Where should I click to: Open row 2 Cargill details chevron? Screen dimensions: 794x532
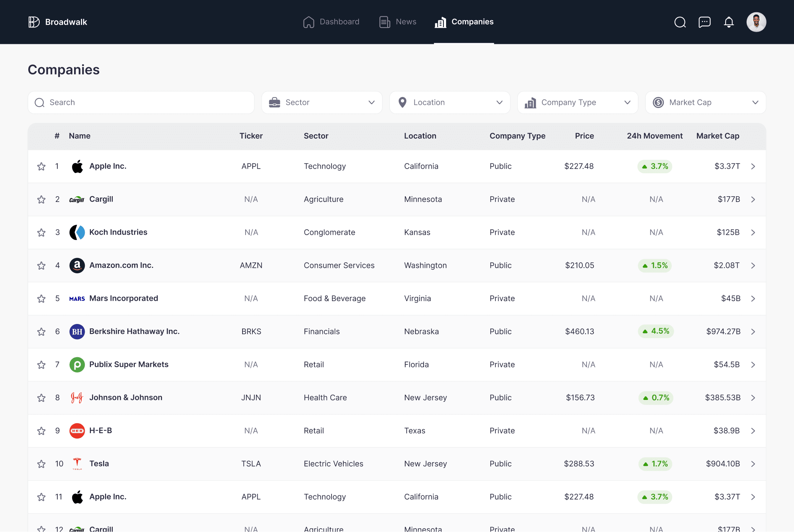pos(753,200)
